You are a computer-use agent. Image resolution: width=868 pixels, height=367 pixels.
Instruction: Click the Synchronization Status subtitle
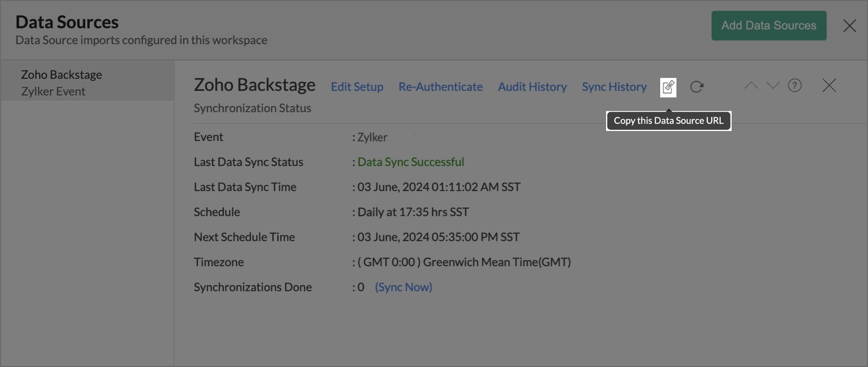(x=253, y=108)
